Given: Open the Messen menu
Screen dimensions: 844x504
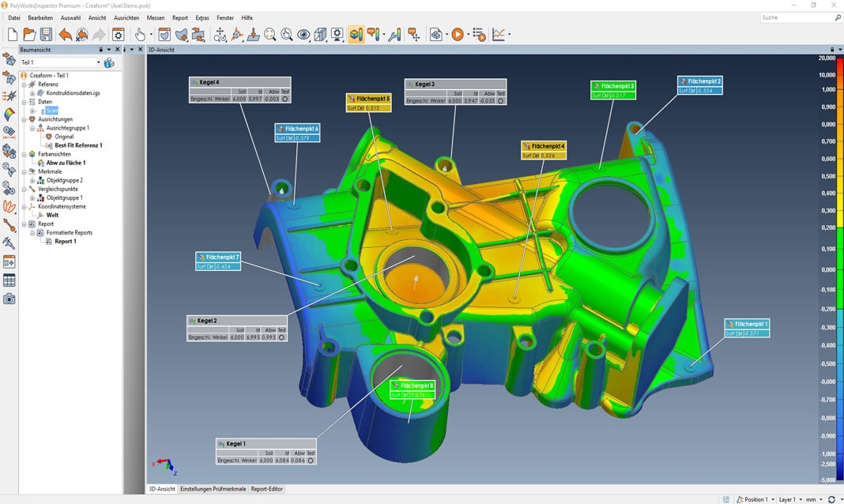Looking at the screenshot, I should click(x=156, y=17).
